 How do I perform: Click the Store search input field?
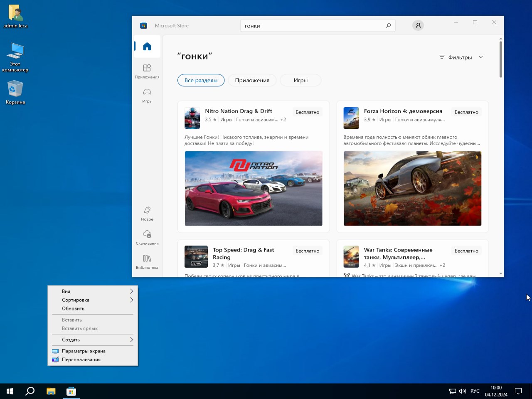312,26
